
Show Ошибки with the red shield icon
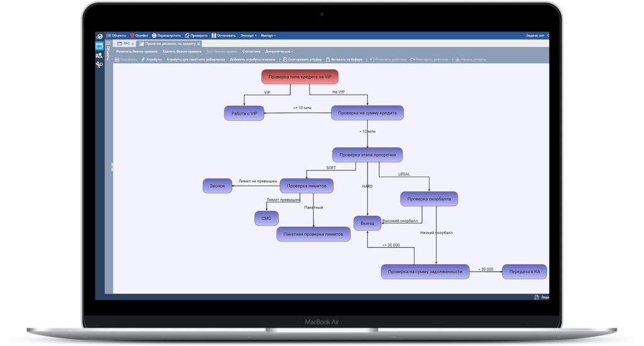pos(139,36)
